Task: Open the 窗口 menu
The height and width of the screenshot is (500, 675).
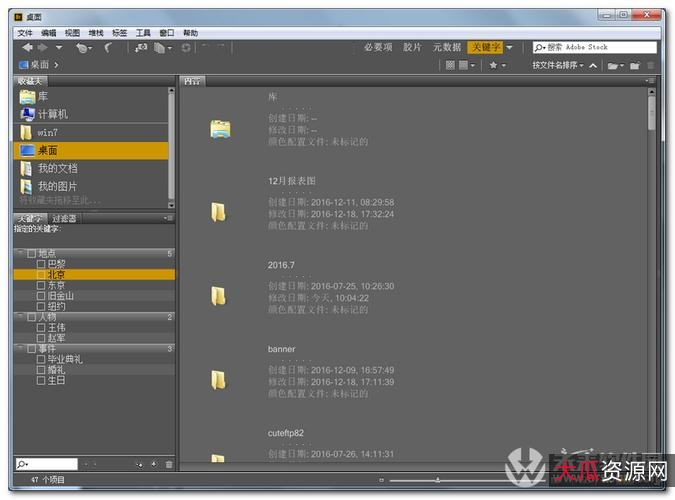Action: 167,33
